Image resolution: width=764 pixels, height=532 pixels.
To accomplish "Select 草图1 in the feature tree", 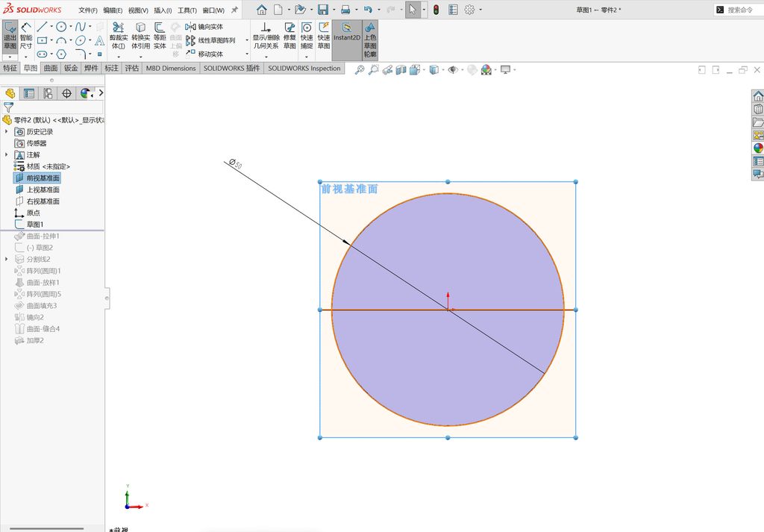I will click(x=29, y=225).
